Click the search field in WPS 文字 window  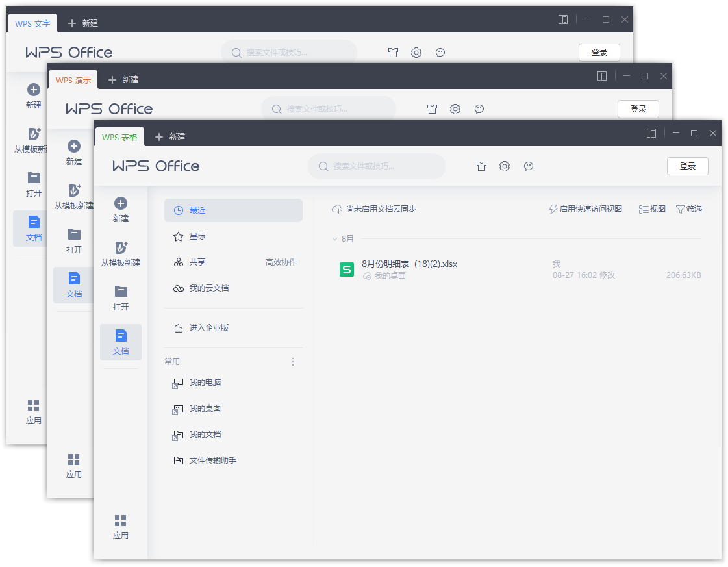pos(289,53)
